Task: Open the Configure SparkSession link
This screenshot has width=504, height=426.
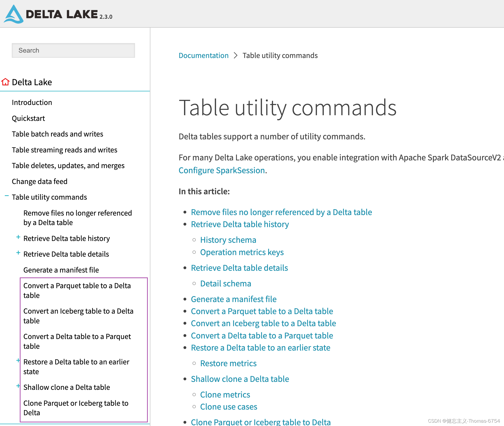Action: click(x=221, y=170)
